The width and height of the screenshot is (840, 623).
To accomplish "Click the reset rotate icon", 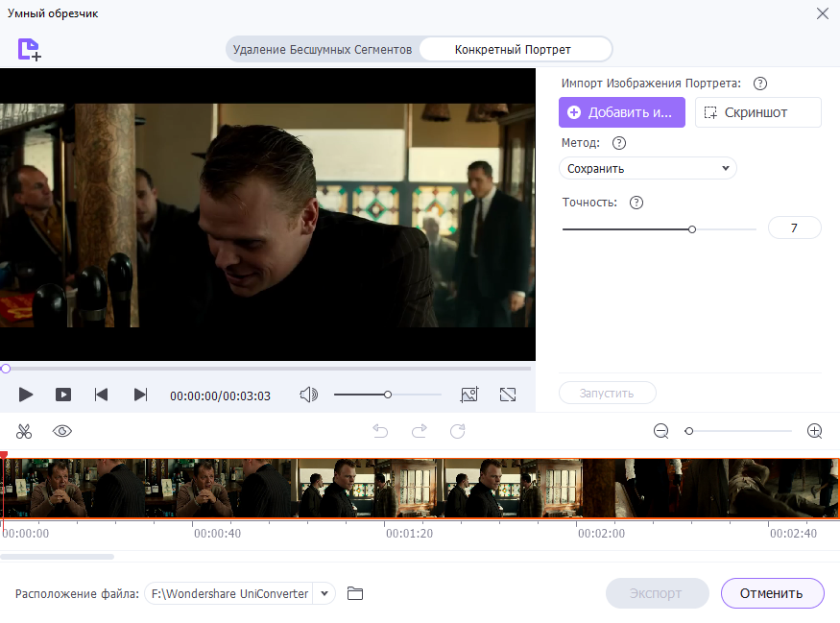I will tap(458, 431).
